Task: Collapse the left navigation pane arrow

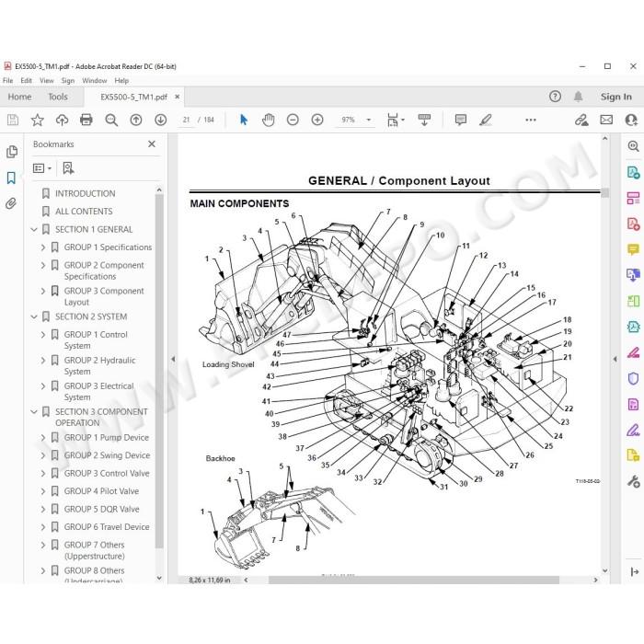Action: pos(173,359)
